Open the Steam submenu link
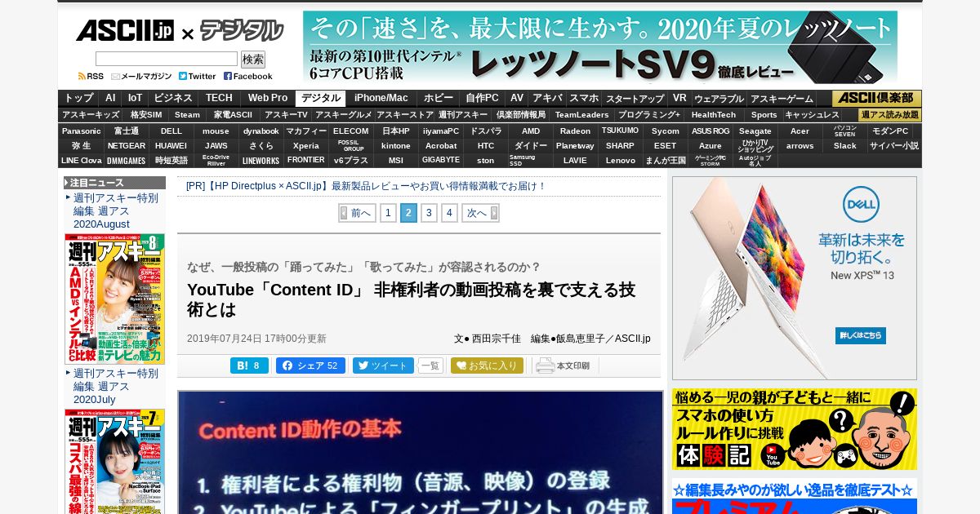Viewport: 980px width, 514px height. [187, 115]
